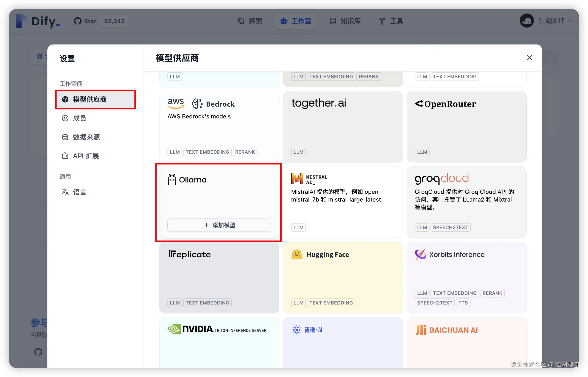Screen dimensions: 588x377
Task: Click the user avatar in top right
Action: tap(526, 21)
